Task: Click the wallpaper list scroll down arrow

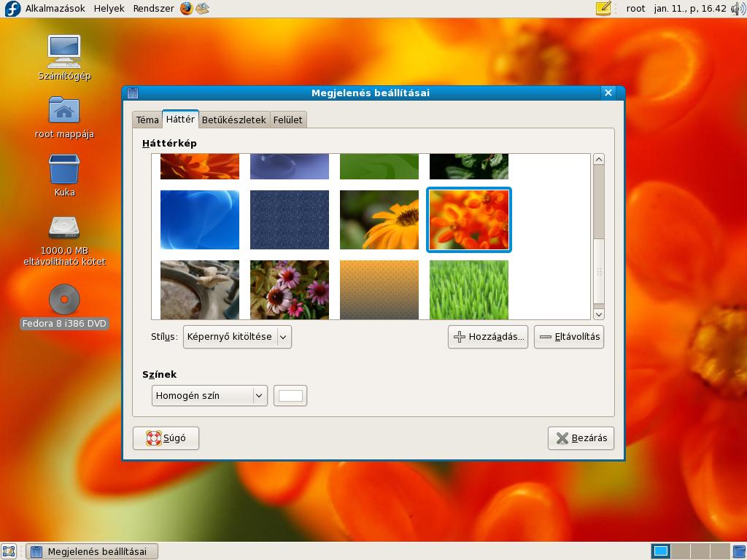Action: (x=598, y=314)
